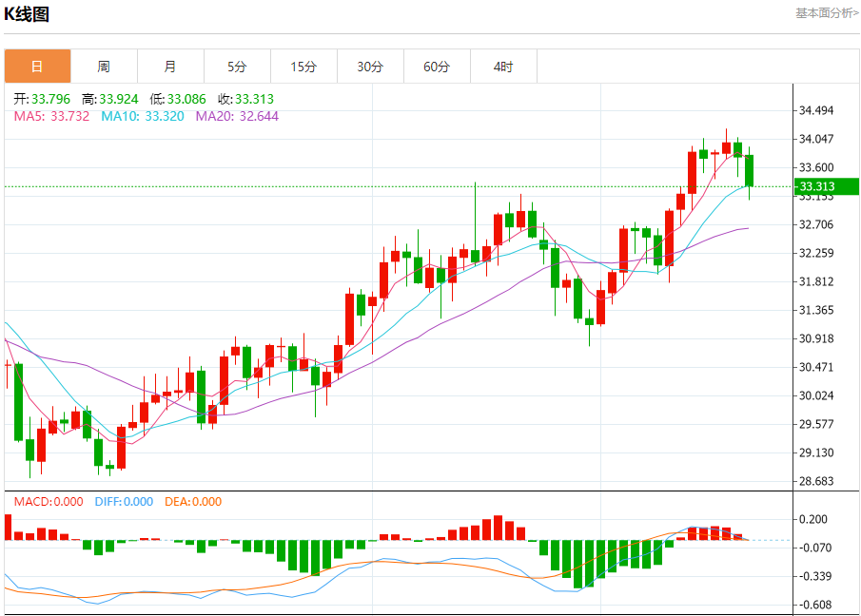Open the 基本面分析 link

826,12
